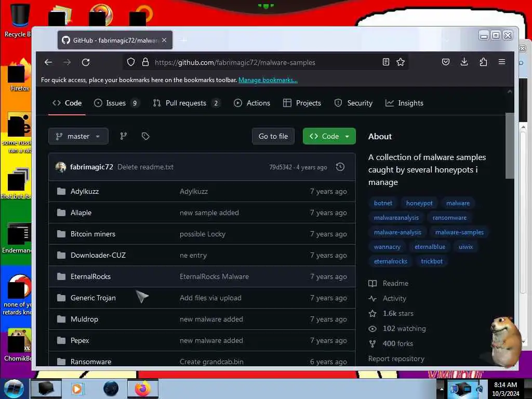Click the eye icon beside 102 watching
Image resolution: width=532 pixels, height=399 pixels.
tap(373, 329)
